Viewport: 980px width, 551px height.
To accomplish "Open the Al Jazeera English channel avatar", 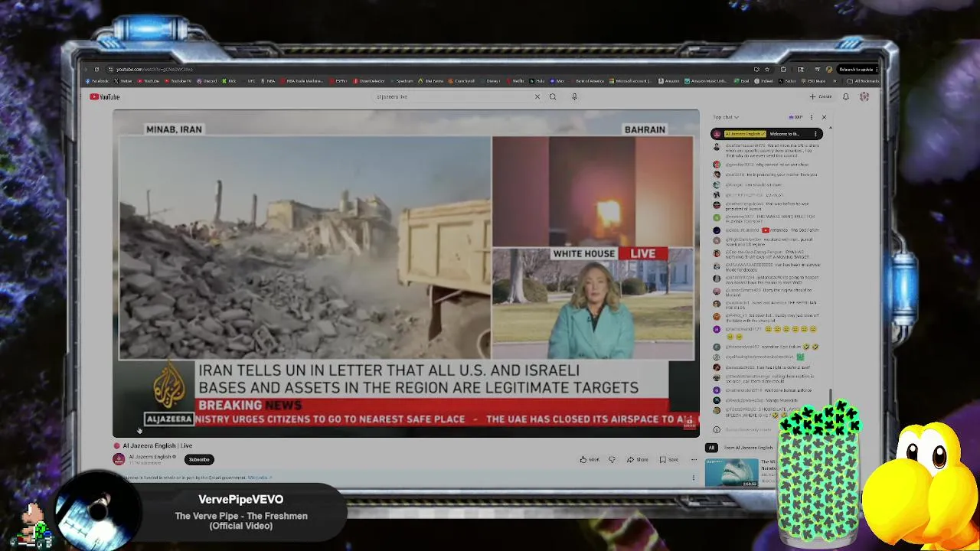I will coord(119,459).
